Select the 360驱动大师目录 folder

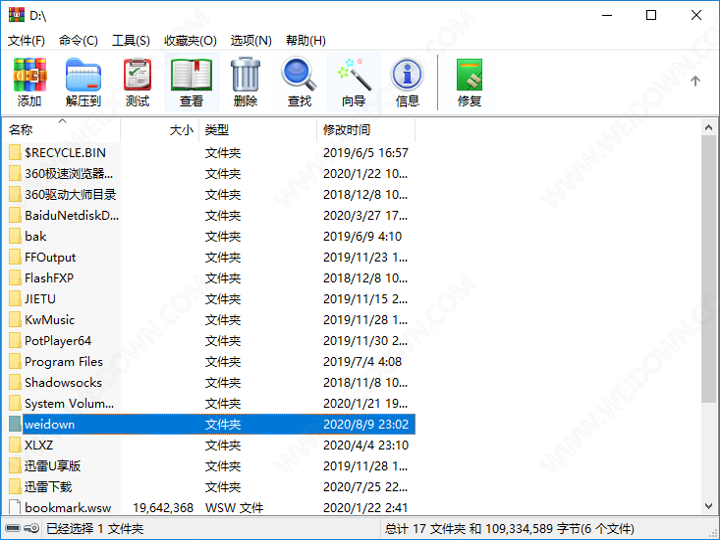tap(70, 194)
